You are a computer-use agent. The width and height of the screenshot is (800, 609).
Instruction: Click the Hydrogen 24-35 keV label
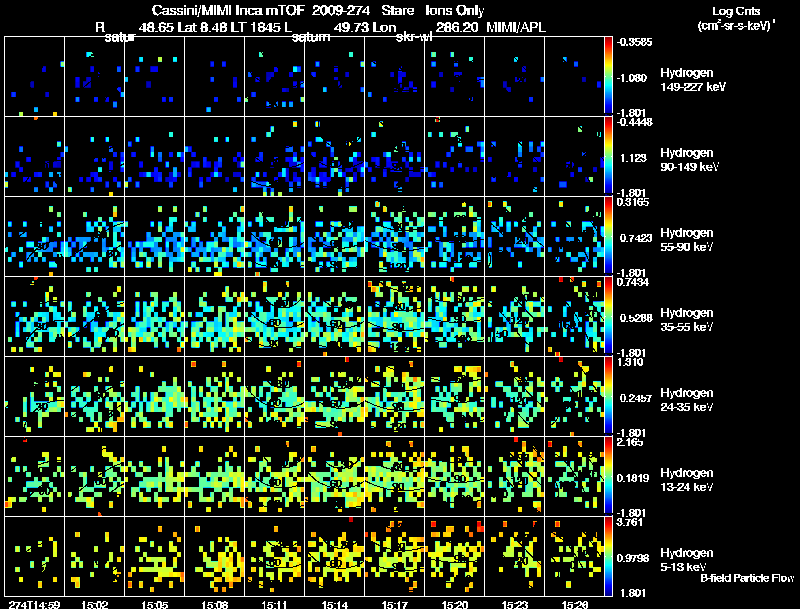click(687, 400)
